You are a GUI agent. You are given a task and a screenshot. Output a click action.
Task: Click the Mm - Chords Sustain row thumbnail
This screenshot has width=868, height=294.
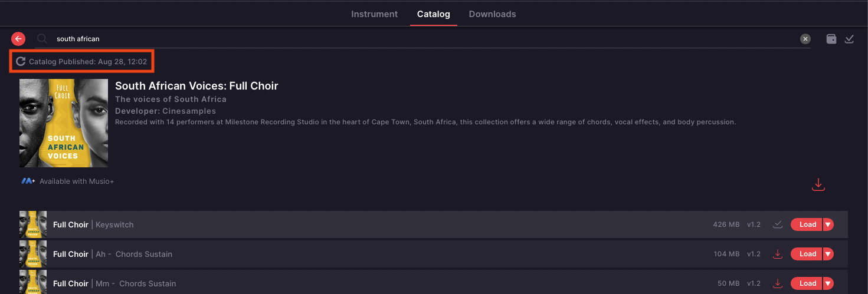[33, 283]
